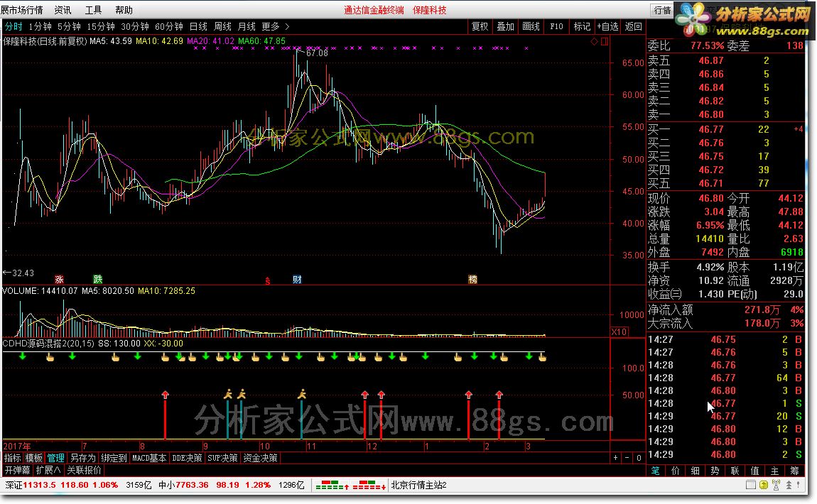Click the plus button beside indicator tabs
Viewport: 817px width, 504px height.
pyautogui.click(x=615, y=458)
